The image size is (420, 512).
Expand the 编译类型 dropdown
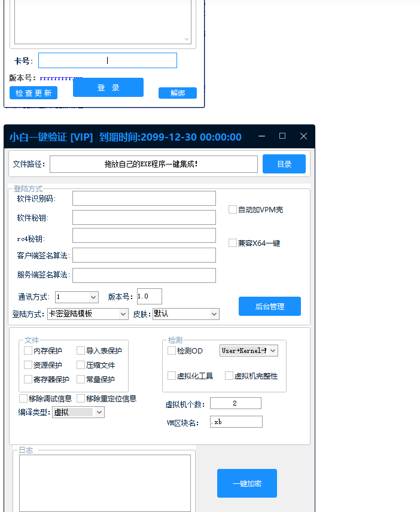[x=78, y=412]
